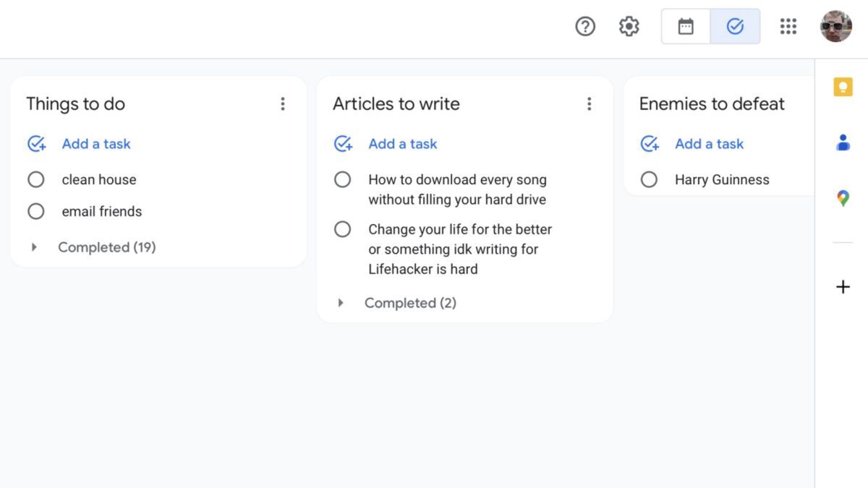Open the Settings gear menu

pos(629,27)
